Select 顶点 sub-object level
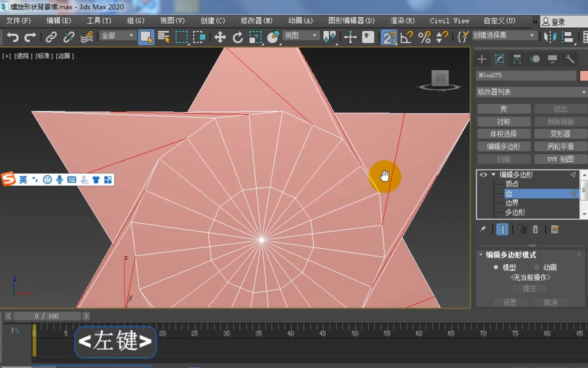This screenshot has height=368, width=588. tap(512, 184)
